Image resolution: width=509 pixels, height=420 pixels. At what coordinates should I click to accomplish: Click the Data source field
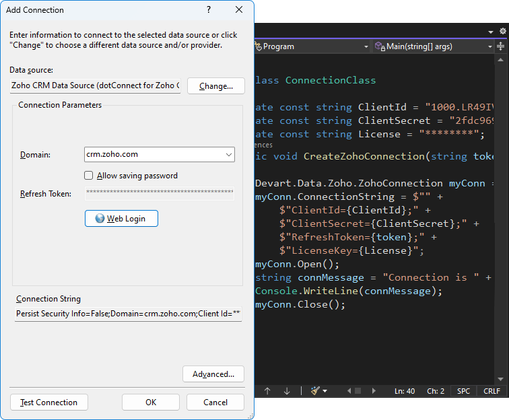point(95,85)
